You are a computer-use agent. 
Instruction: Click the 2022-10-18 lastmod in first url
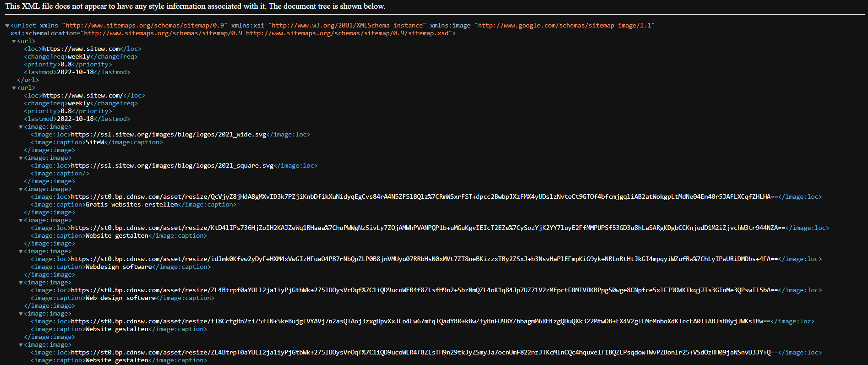coord(75,72)
